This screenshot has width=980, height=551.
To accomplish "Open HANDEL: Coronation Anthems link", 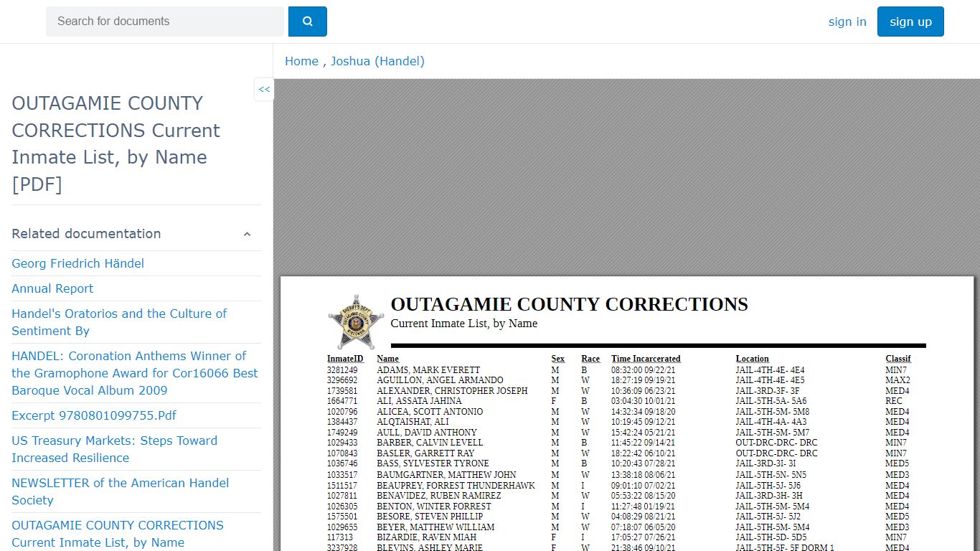I will [x=134, y=373].
